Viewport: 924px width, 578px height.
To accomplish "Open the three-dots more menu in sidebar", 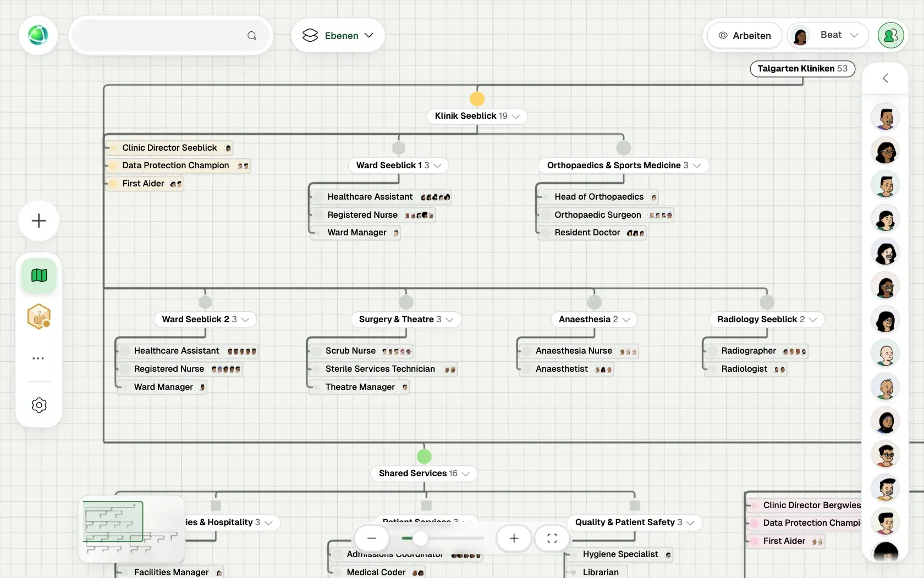I will pos(38,358).
